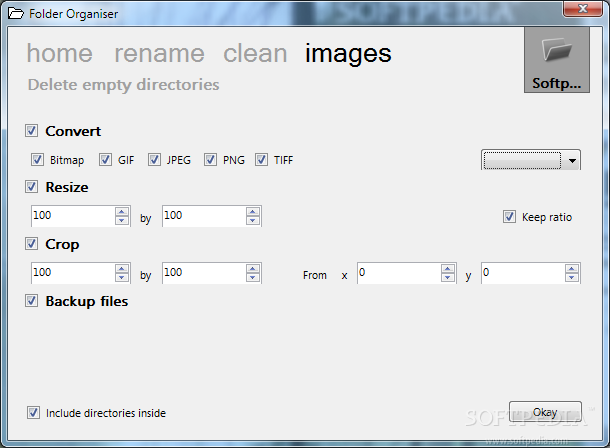Increase the Crop width value
Image resolution: width=610 pixels, height=448 pixels.
pyautogui.click(x=122, y=269)
